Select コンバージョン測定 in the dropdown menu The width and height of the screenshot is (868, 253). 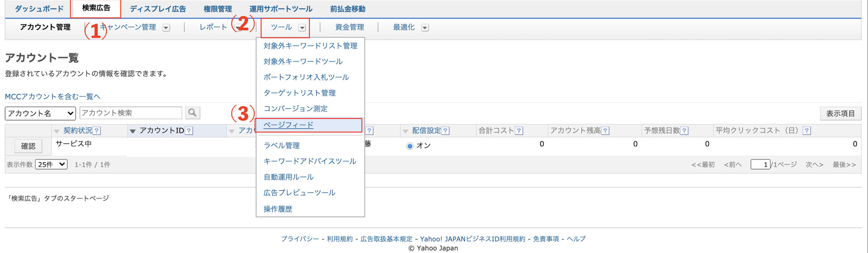click(x=295, y=109)
